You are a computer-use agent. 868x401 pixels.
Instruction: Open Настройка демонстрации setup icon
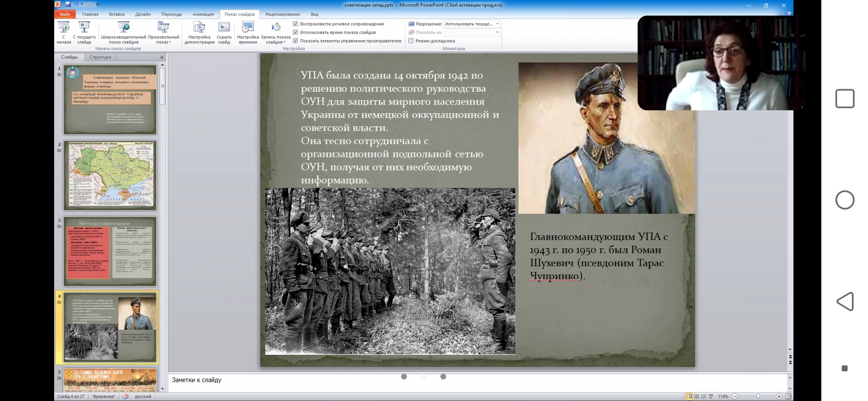199,28
